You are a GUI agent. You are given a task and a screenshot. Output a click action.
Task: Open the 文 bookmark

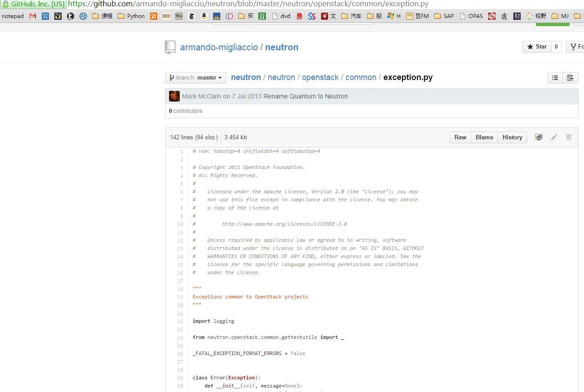[329, 16]
